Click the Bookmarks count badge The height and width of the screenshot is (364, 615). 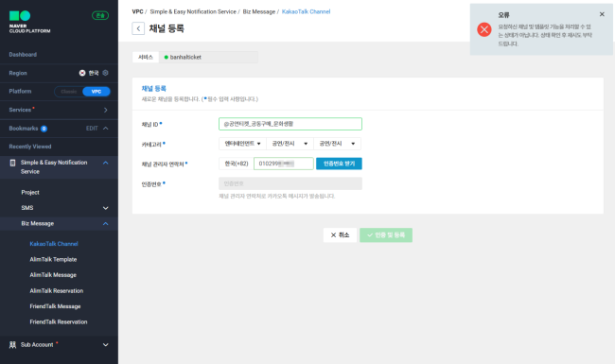pyautogui.click(x=44, y=129)
